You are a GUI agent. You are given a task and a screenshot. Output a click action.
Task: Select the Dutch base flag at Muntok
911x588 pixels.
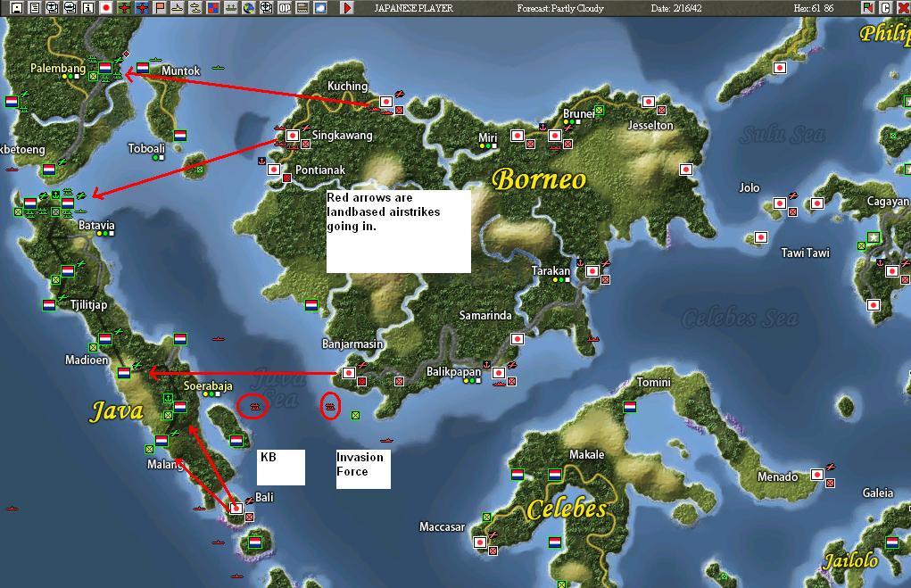click(x=143, y=68)
